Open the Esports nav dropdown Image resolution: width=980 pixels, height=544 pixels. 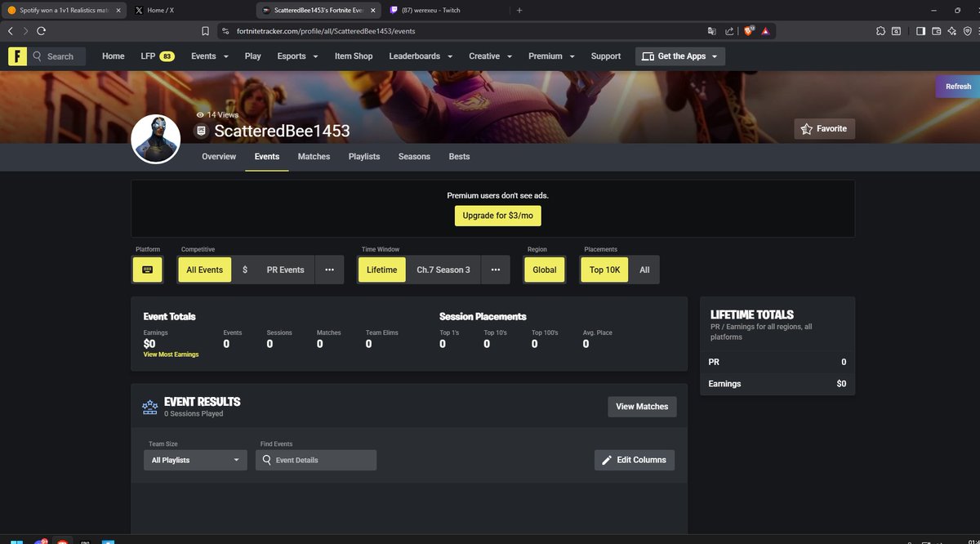(x=297, y=56)
